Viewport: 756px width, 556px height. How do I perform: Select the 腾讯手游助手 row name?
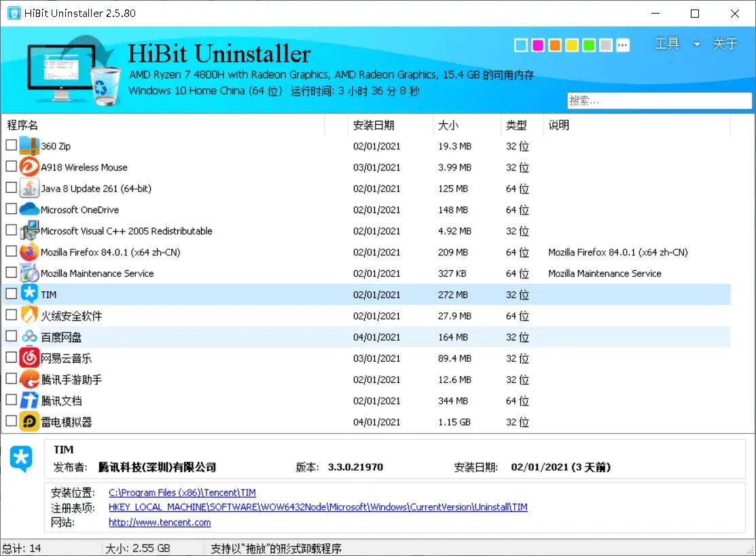(71, 379)
